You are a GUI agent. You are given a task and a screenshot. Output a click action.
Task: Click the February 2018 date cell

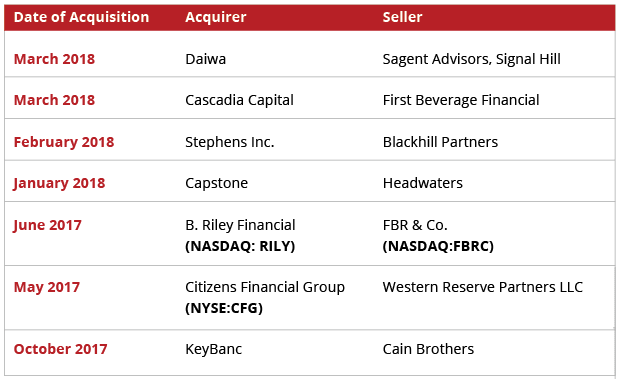(x=64, y=142)
